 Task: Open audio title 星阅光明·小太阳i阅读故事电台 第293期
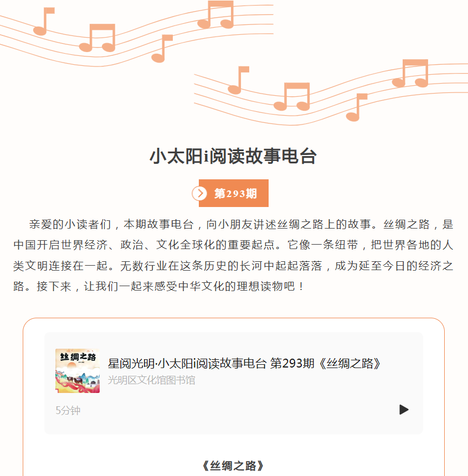click(244, 364)
